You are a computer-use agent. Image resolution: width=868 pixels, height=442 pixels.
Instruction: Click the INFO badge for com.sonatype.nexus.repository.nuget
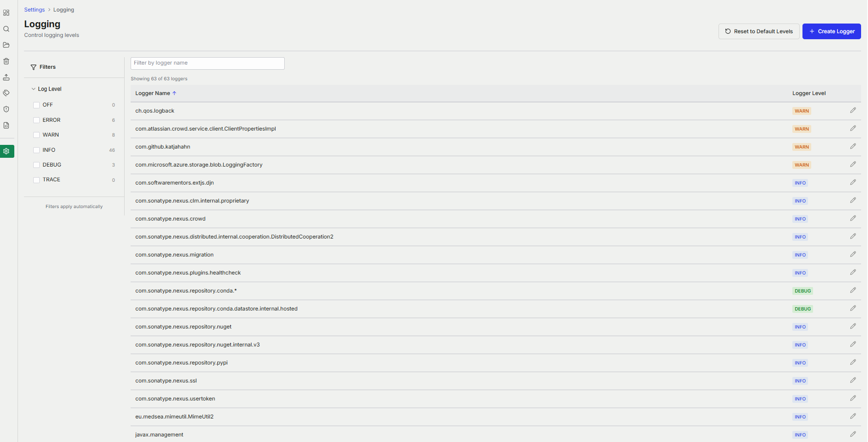(800, 327)
